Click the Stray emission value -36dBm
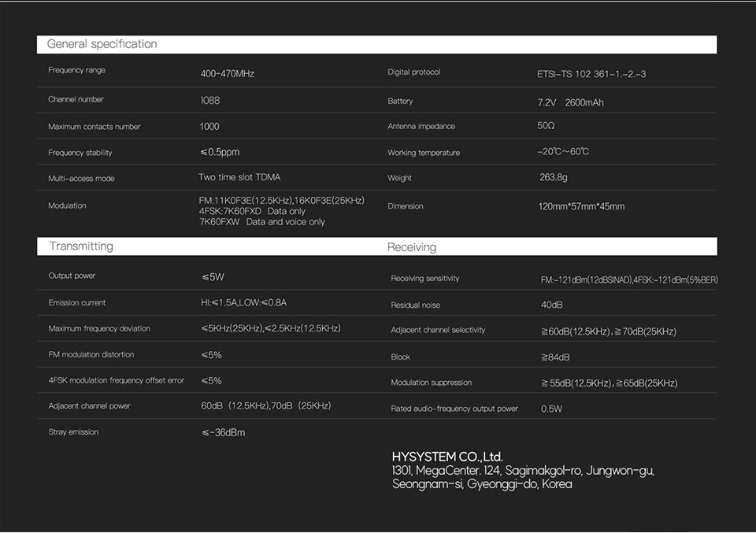The width and height of the screenshot is (756, 533). tap(223, 432)
